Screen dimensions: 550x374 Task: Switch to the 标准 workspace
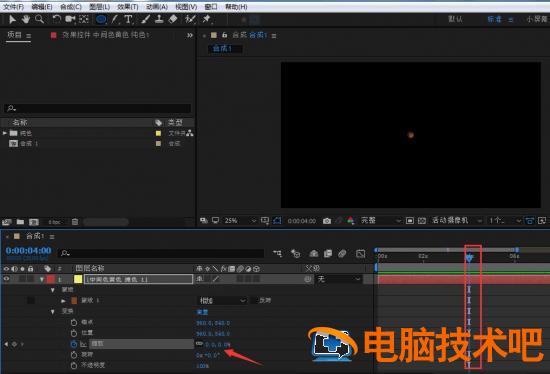[x=495, y=19]
